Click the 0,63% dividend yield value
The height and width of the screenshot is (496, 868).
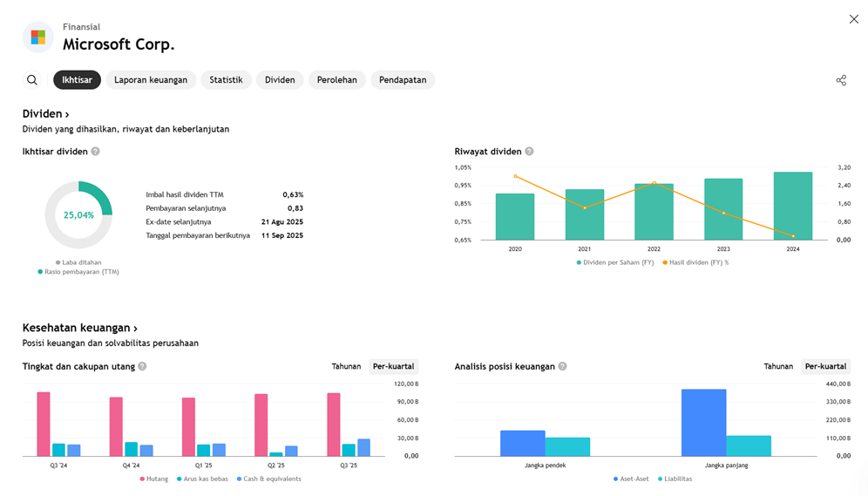(x=293, y=195)
